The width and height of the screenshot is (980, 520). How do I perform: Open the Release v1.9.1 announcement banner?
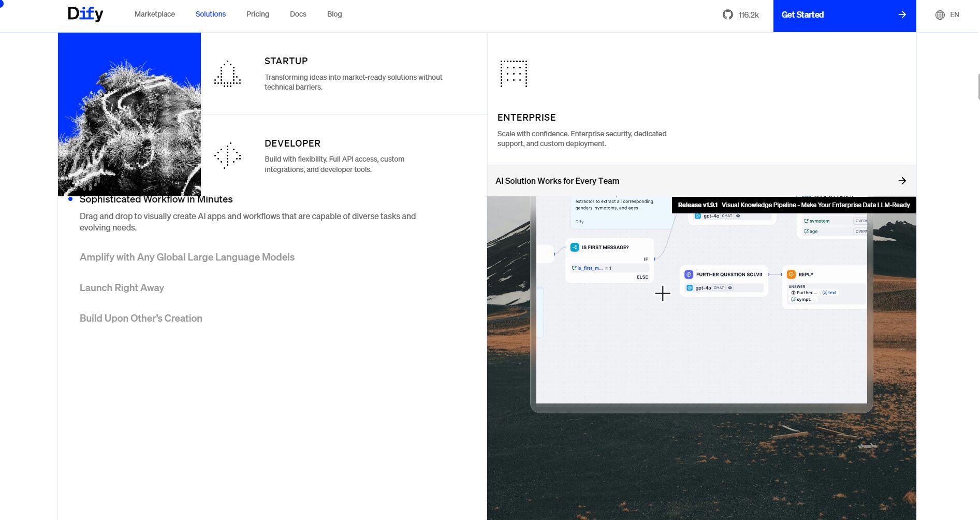pyautogui.click(x=793, y=205)
